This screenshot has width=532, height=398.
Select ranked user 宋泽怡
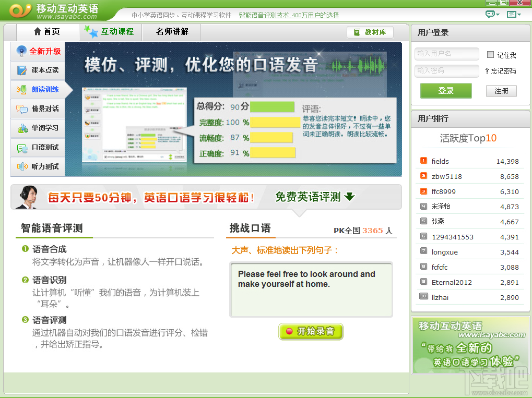pyautogui.click(x=469, y=207)
